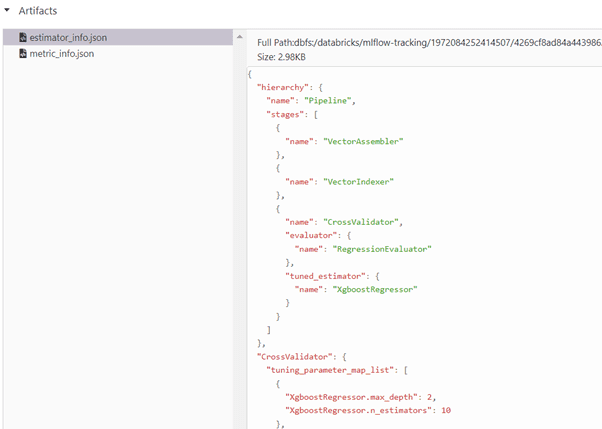Click the Size 2.98KB label
Viewport: 602px width, 429px height.
point(281,57)
